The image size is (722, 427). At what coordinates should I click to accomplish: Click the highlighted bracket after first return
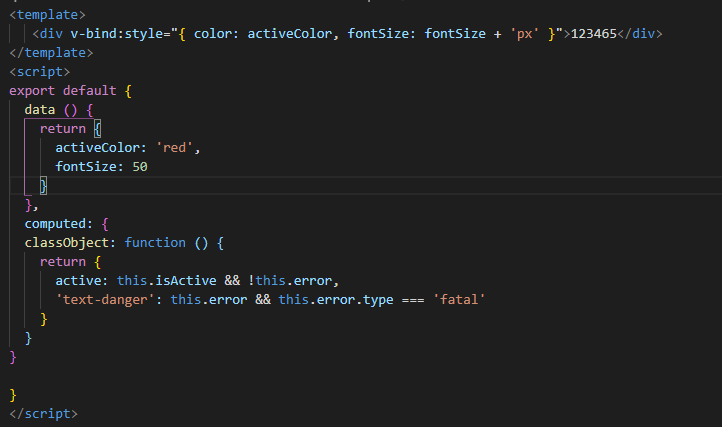click(97, 129)
